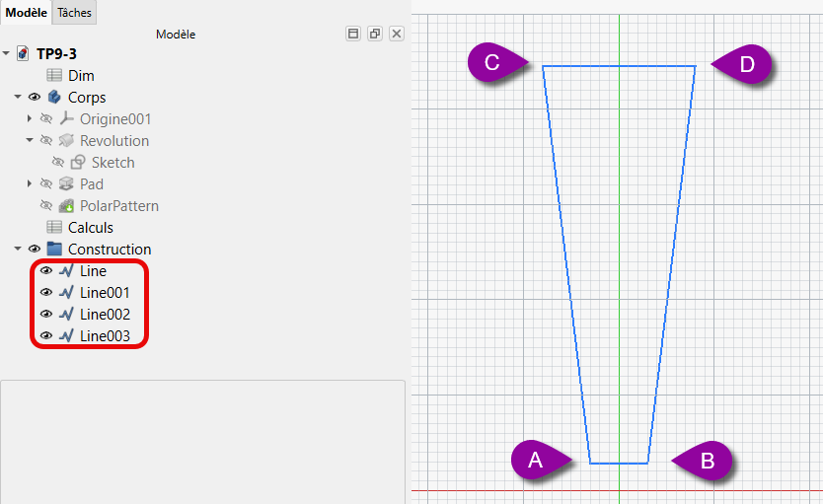The width and height of the screenshot is (823, 504).
Task: Click the Revolution feature icon
Action: 67,141
